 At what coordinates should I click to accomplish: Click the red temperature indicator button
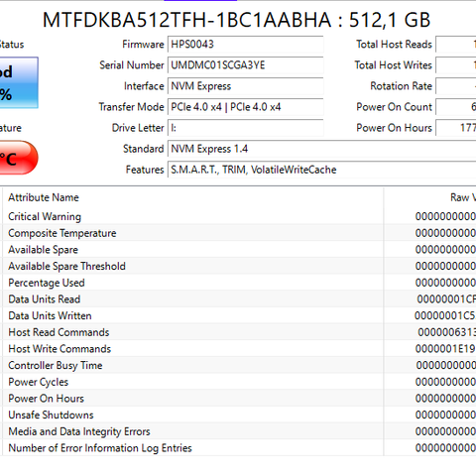click(x=19, y=158)
